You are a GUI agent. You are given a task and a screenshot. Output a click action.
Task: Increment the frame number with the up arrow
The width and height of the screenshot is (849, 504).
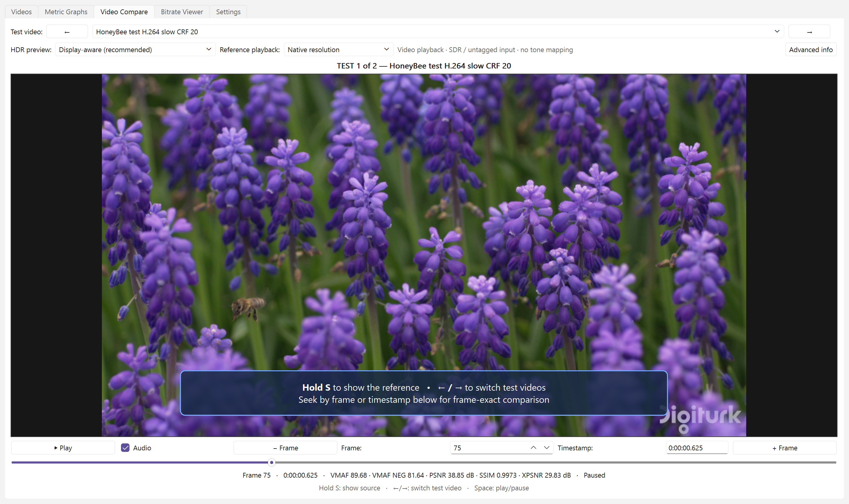pyautogui.click(x=533, y=448)
